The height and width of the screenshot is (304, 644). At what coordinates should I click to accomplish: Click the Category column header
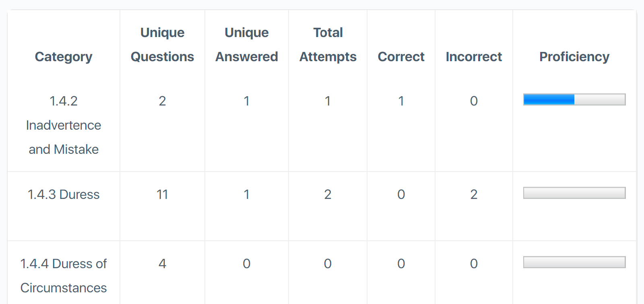point(64,57)
